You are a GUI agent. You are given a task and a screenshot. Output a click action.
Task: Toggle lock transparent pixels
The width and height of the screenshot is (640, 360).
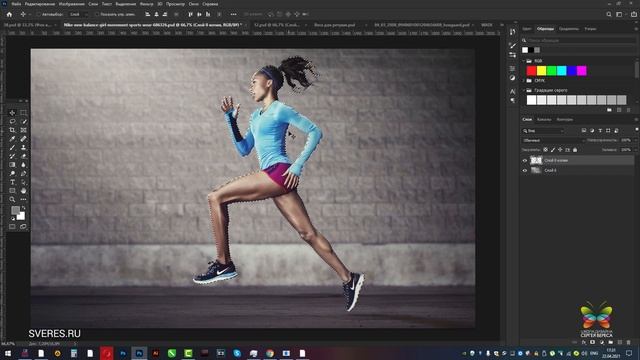545,150
